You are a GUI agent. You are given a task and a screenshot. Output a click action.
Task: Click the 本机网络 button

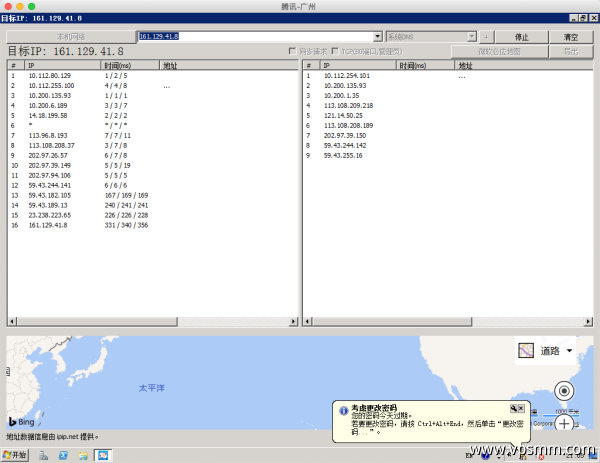tap(71, 37)
